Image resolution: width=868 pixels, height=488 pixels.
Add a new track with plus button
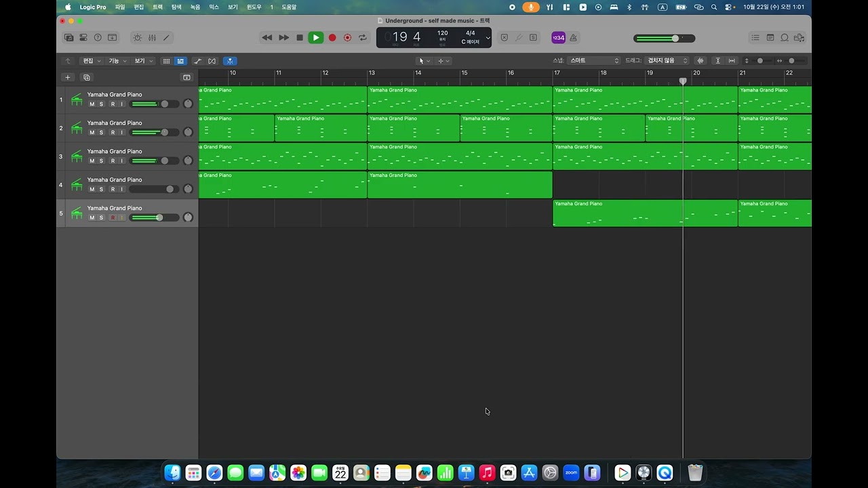point(67,77)
